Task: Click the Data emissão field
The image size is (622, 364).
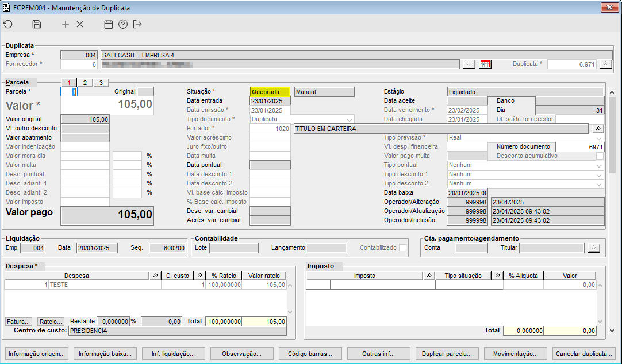Action: [270, 110]
